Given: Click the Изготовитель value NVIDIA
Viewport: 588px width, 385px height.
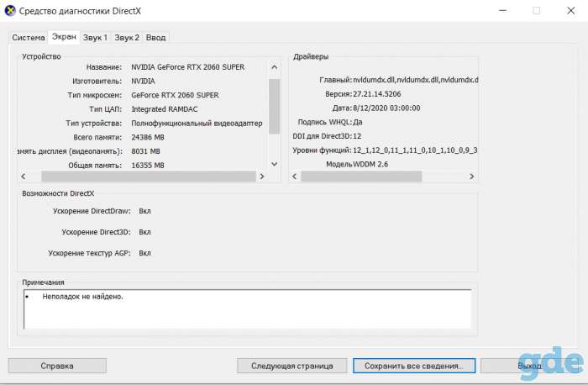Looking at the screenshot, I should [x=143, y=81].
